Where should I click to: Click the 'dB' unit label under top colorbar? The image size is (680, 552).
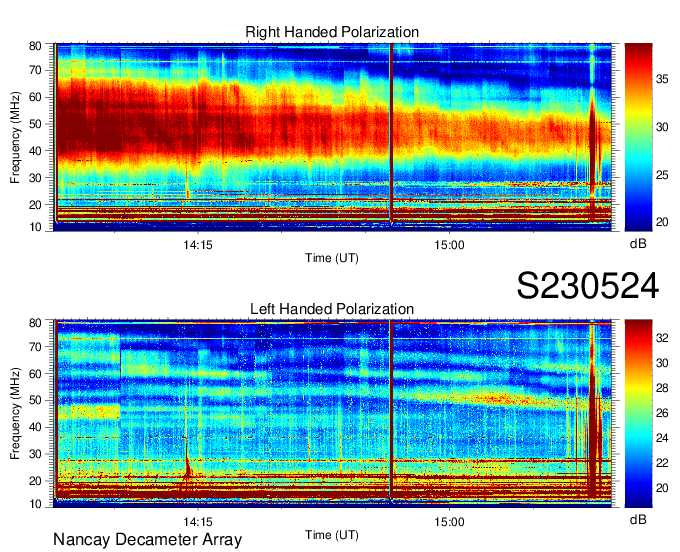pyautogui.click(x=638, y=244)
